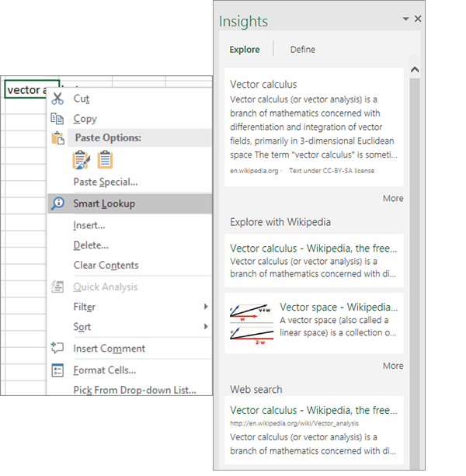The height and width of the screenshot is (476, 466).
Task: Click the Paste Options clipboard icon
Action: click(x=57, y=137)
